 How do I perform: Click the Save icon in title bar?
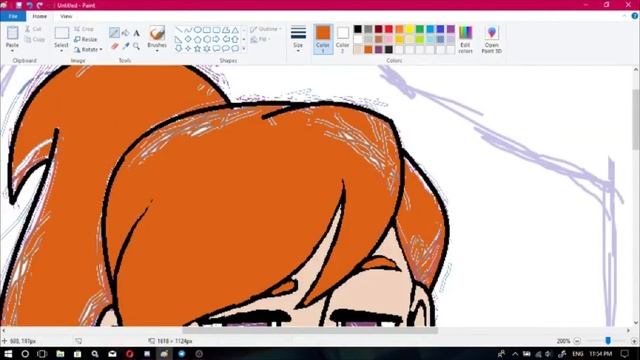pyautogui.click(x=19, y=5)
